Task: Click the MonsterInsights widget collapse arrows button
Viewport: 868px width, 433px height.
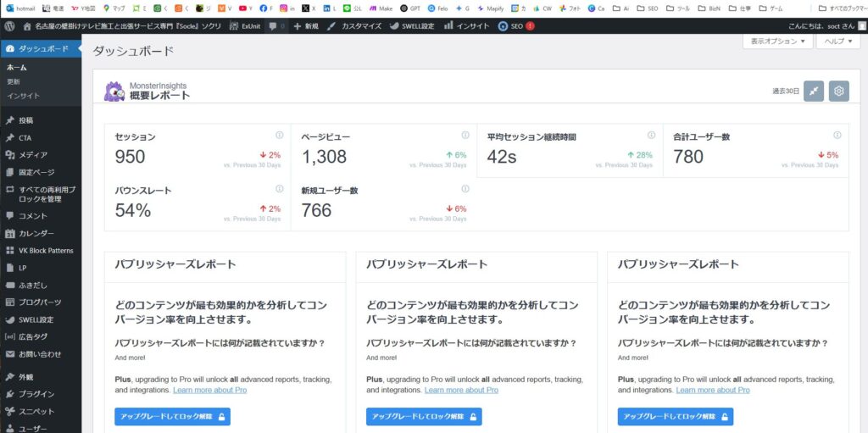Action: tap(814, 91)
